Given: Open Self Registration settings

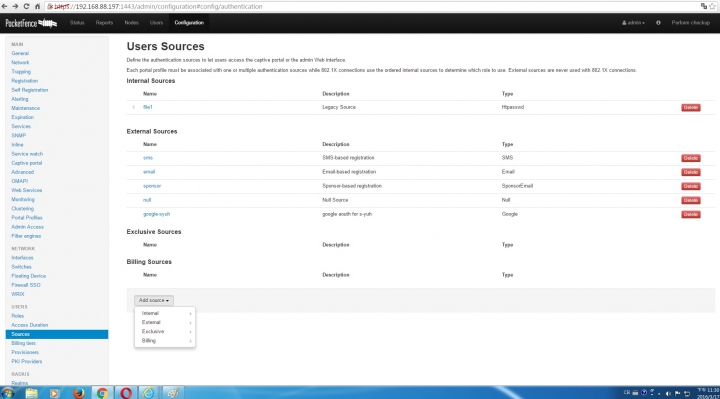Looking at the screenshot, I should pos(29,90).
